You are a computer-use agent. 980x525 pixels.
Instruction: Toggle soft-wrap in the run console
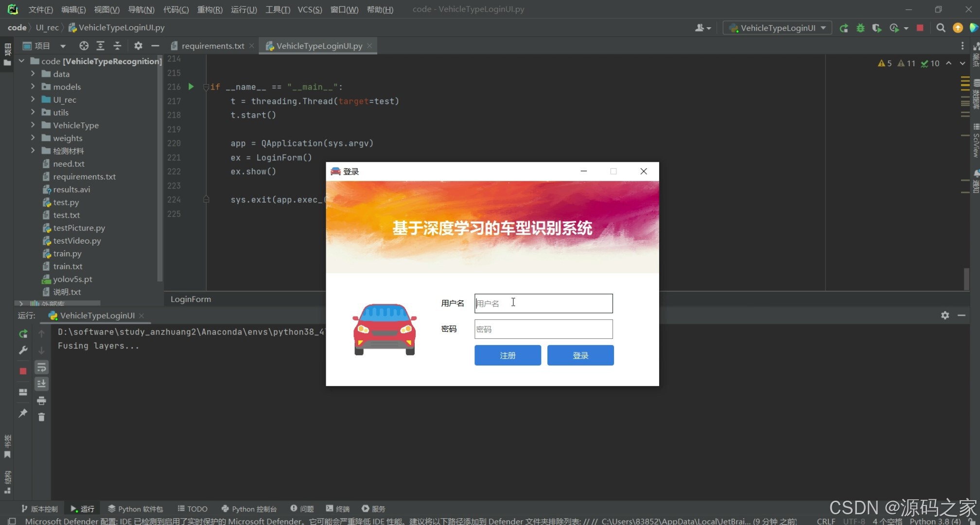coord(41,367)
